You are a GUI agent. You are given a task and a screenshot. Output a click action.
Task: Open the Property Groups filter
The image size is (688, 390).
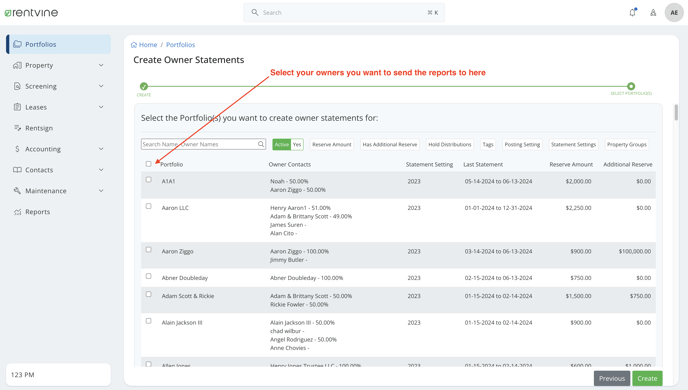coord(627,144)
